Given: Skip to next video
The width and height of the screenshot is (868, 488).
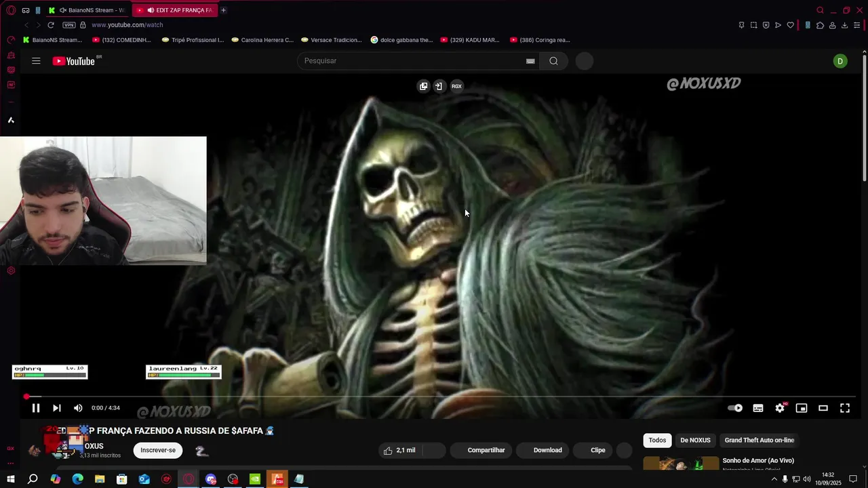Looking at the screenshot, I should click(57, 408).
